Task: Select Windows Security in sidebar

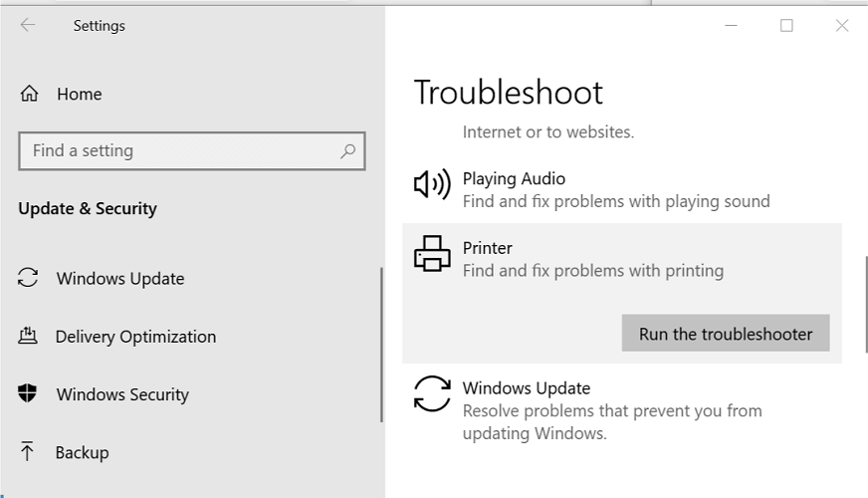Action: [122, 394]
